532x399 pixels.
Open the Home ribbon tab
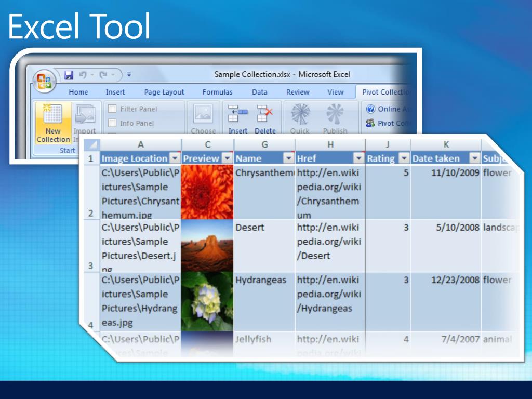click(78, 92)
